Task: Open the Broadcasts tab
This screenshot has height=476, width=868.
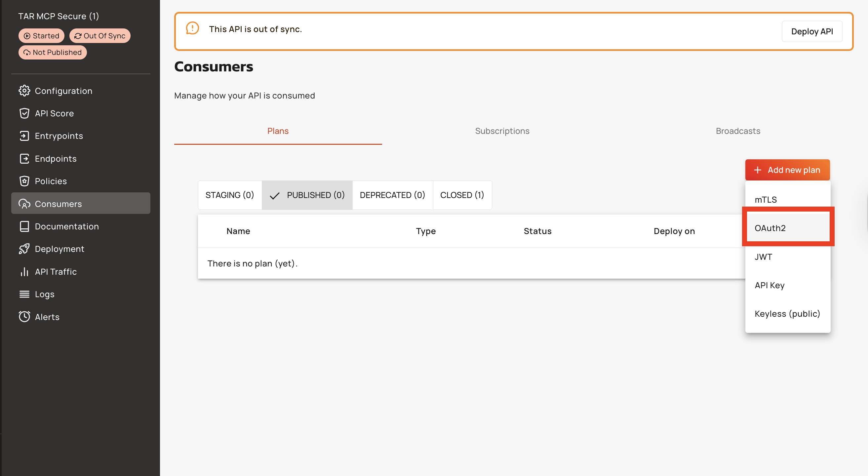Action: pyautogui.click(x=737, y=131)
